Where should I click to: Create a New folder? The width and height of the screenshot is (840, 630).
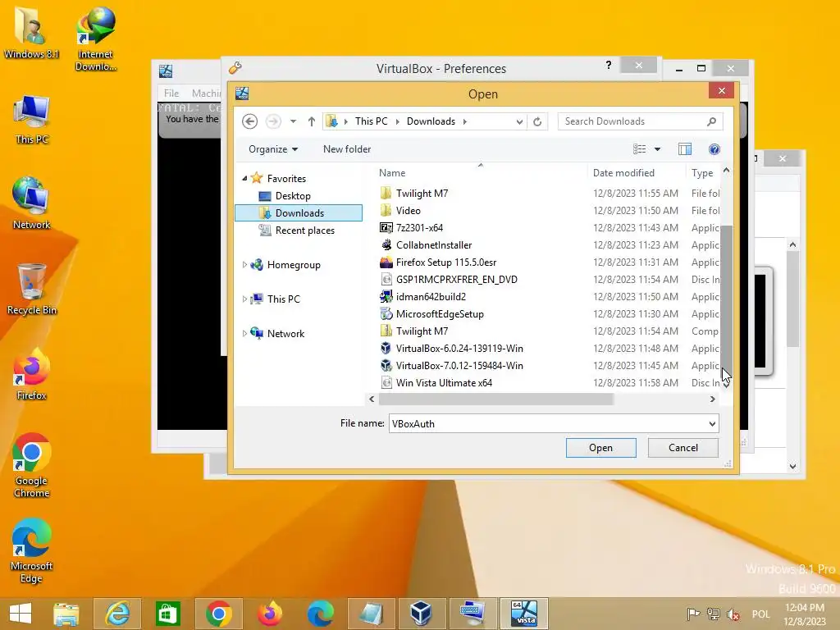pos(347,149)
